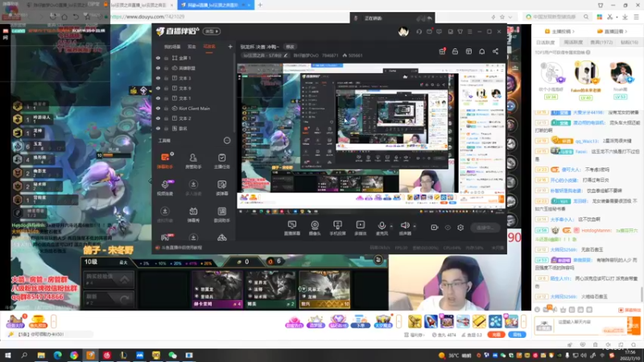
Task: Add a 摄像头 camera source
Action: pos(315,228)
